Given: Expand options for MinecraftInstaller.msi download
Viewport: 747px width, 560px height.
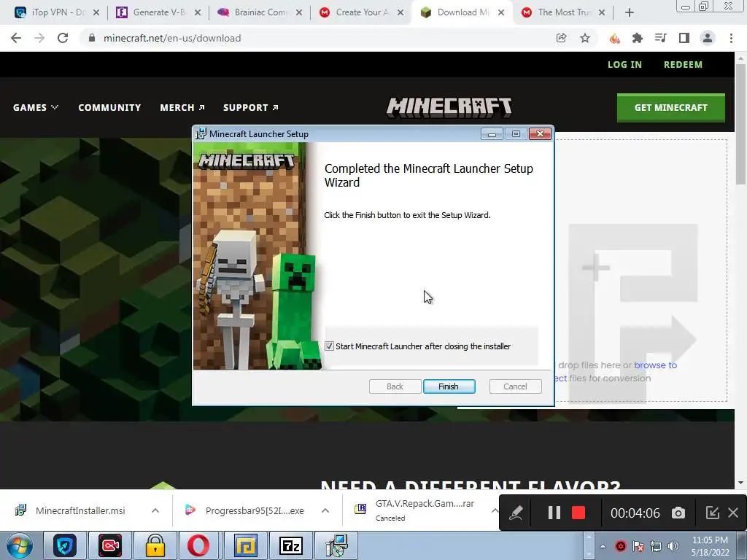Looking at the screenshot, I should 155,510.
